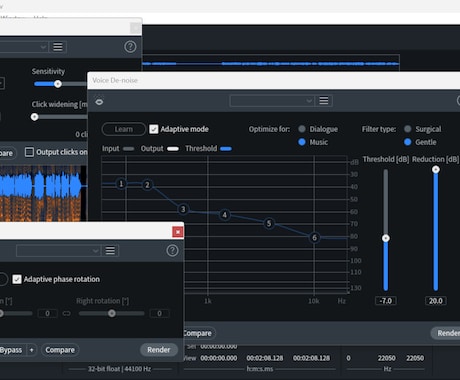Open the Voice De-noise preset menu icon
The width and height of the screenshot is (460, 380).
pos(324,101)
